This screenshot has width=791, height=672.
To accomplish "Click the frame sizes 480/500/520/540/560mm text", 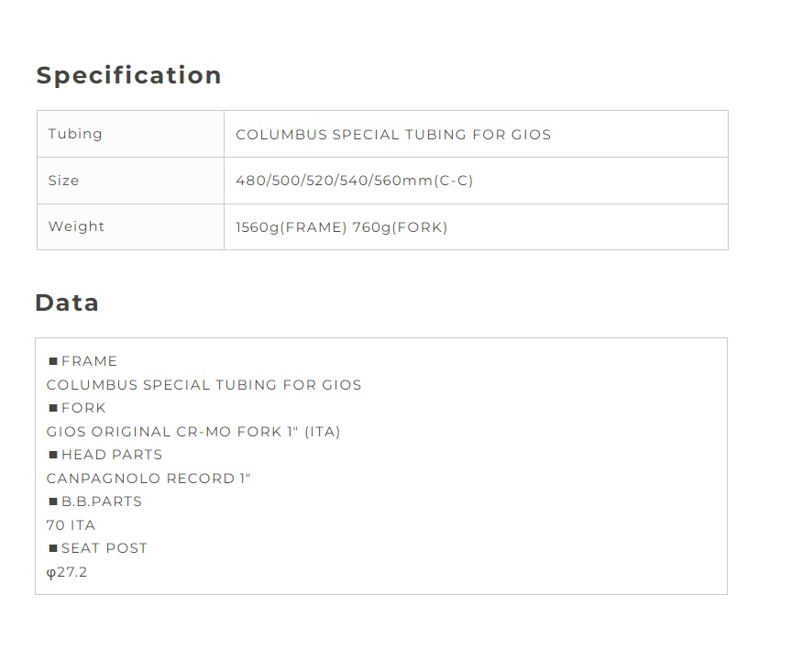I will [354, 181].
